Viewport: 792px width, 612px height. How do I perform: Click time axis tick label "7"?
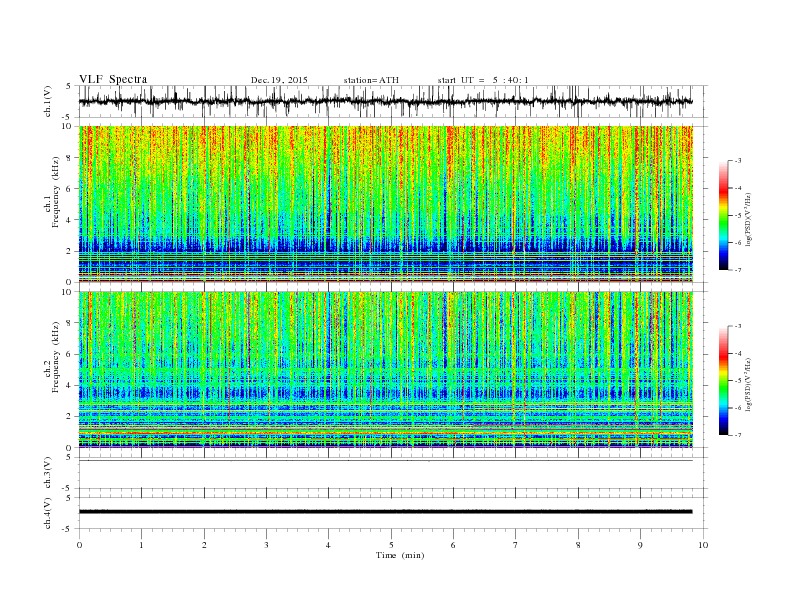[516, 545]
